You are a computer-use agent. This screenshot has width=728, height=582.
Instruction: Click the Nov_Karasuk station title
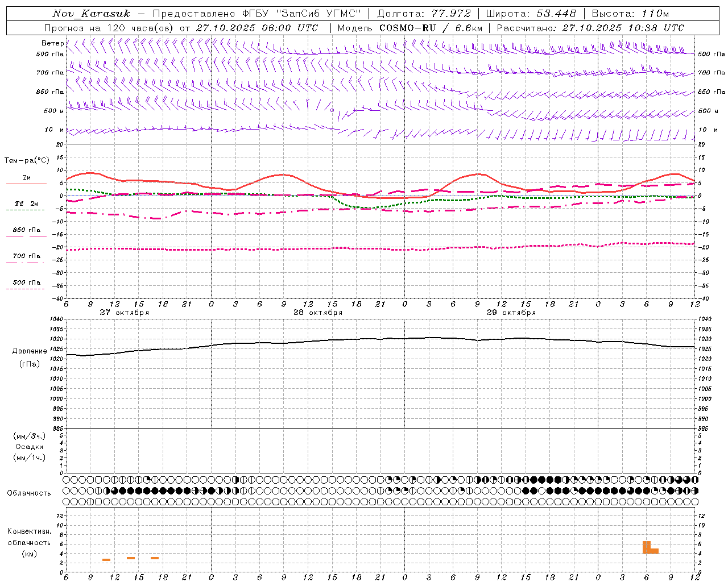click(92, 14)
